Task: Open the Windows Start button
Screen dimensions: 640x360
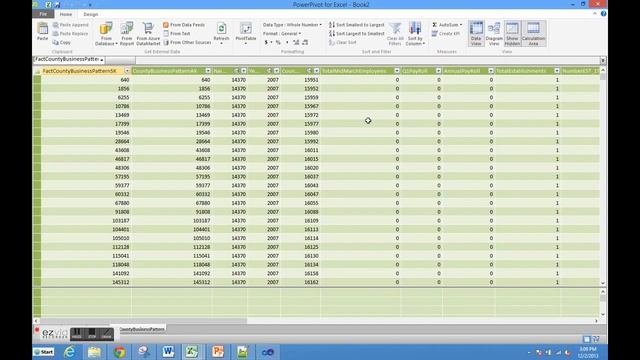Action: tap(44, 352)
